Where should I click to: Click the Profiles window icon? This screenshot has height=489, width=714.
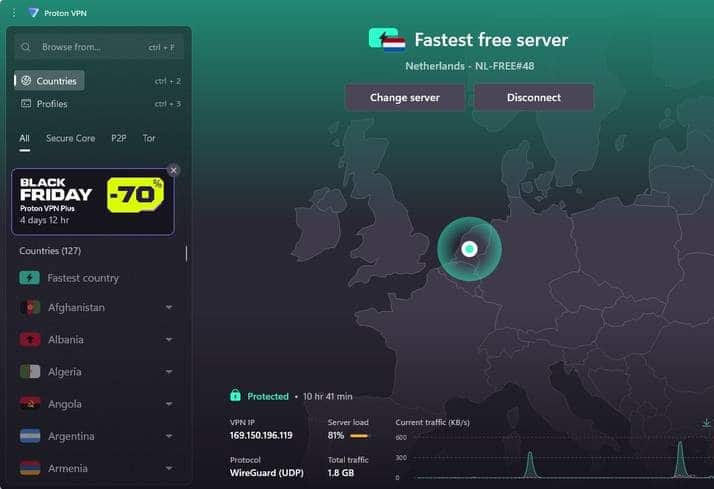click(x=26, y=104)
